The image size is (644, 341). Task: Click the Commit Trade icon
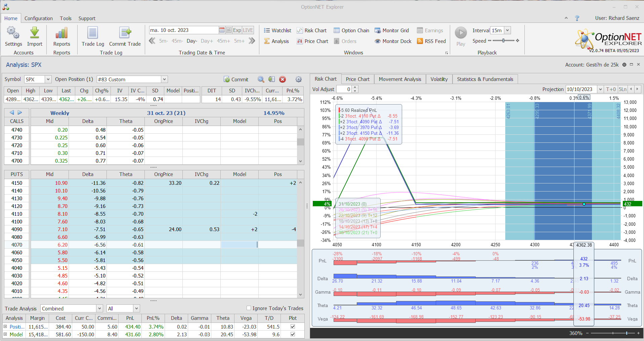[x=125, y=33]
